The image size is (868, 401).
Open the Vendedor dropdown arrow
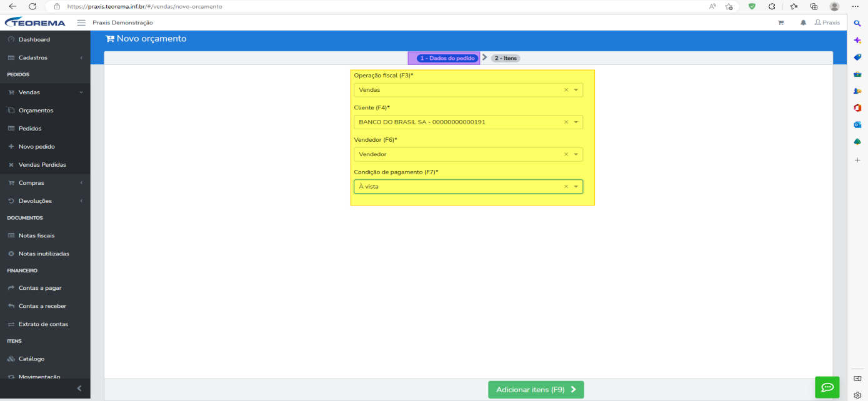click(x=576, y=154)
